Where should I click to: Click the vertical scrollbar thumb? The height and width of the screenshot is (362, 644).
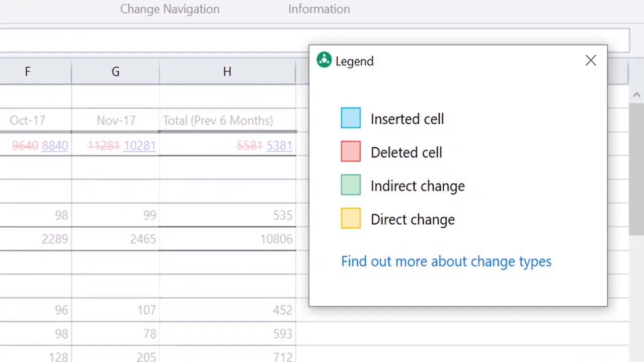click(x=636, y=168)
